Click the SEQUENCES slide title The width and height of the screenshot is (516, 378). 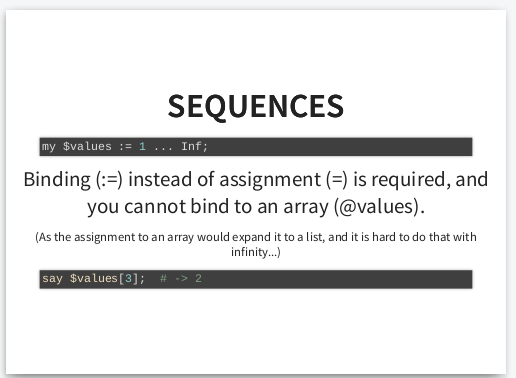[256, 106]
